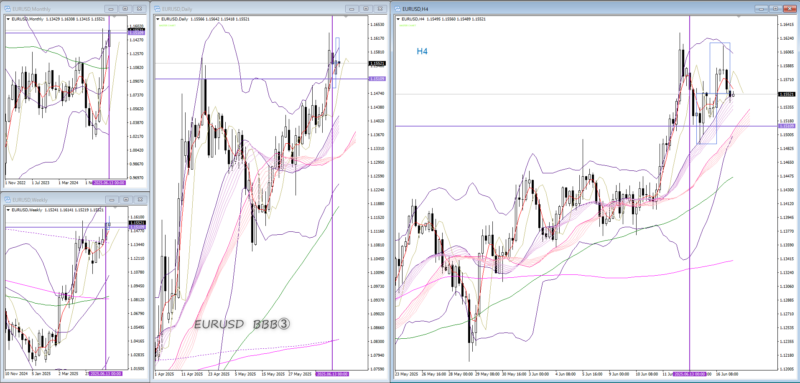The image size is (800, 383).
Task: Click the 5 May 2025 date on Daily axis
Action: pos(246,374)
